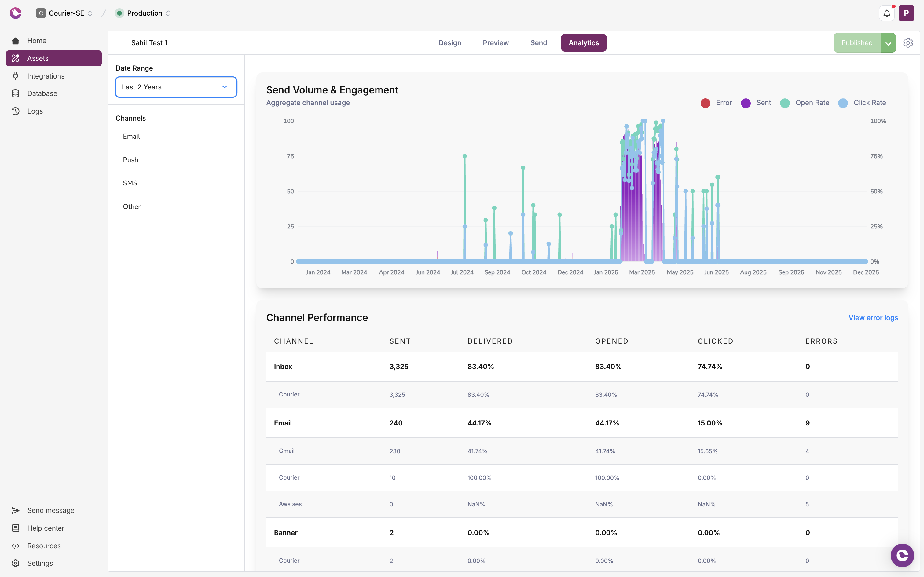View Logs from the sidebar
The height and width of the screenshot is (577, 924).
pyautogui.click(x=35, y=111)
